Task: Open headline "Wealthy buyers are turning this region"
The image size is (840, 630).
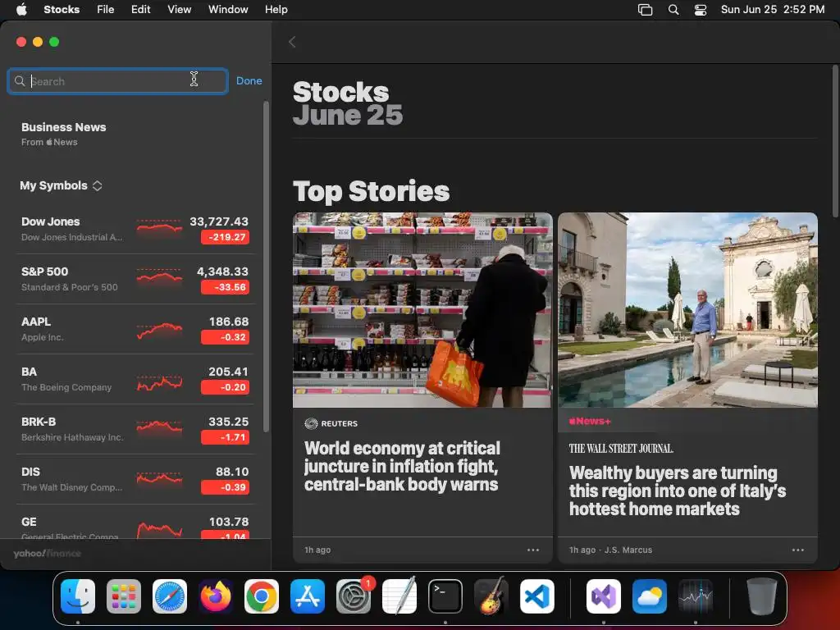Action: [x=677, y=491]
